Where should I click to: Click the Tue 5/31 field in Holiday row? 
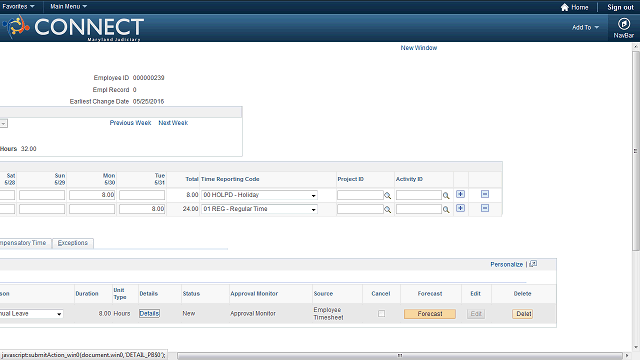point(142,195)
